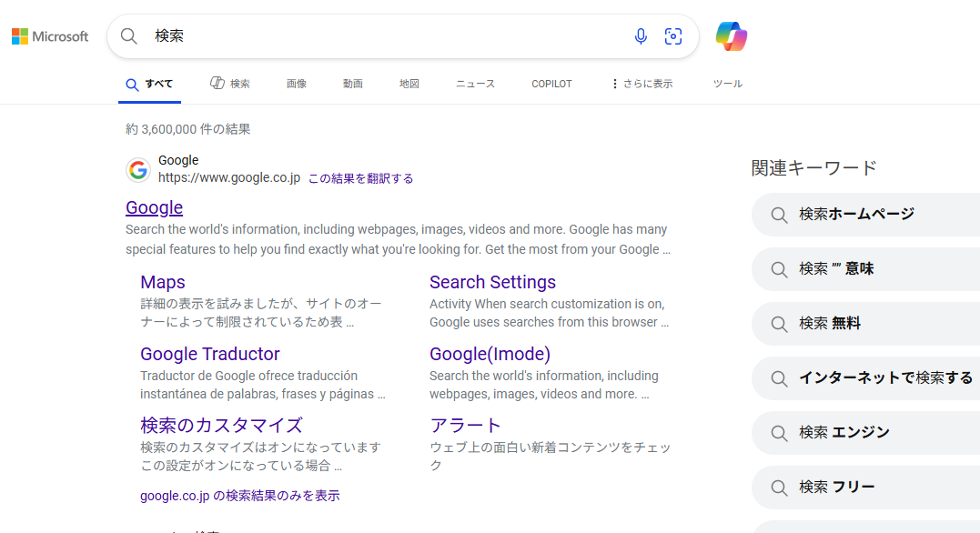980x533 pixels.
Task: Click magnifier icon beside 検索 "" 意味
Action: [x=779, y=269]
